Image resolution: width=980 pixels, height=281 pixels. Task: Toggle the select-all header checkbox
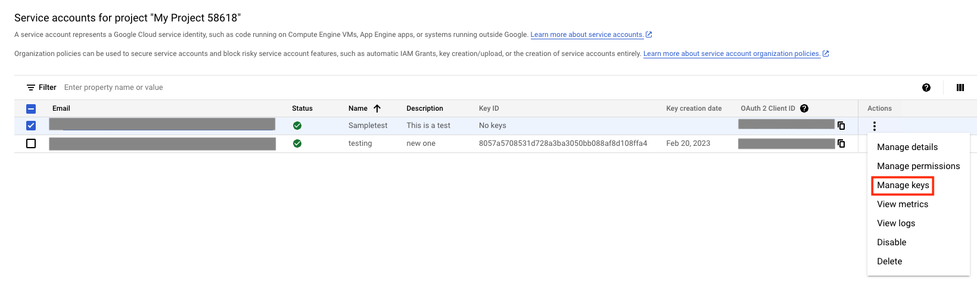31,108
